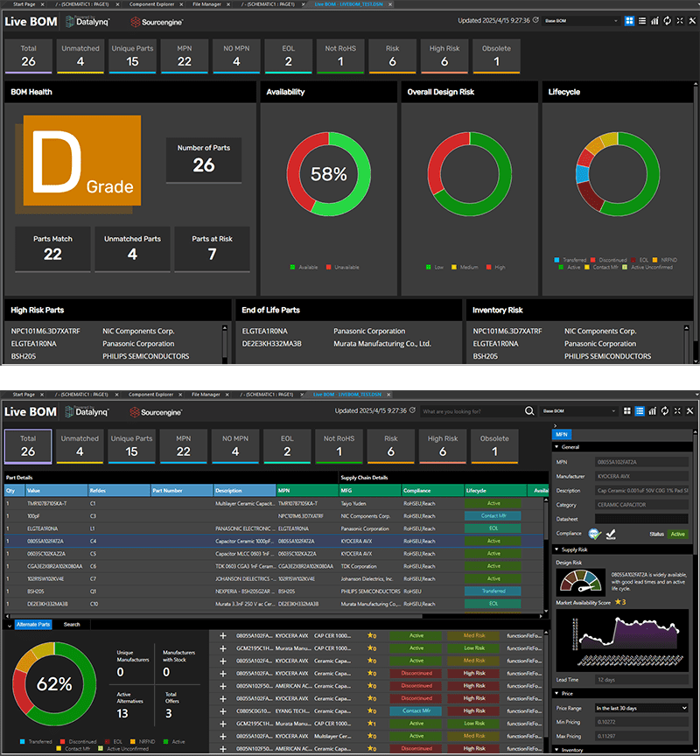Click the update-time refresh icon in the lower window
The image size is (700, 756).
tap(412, 410)
